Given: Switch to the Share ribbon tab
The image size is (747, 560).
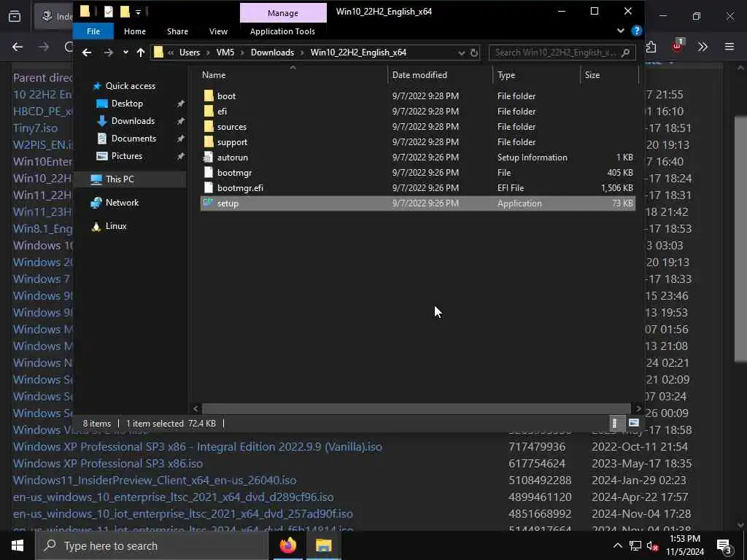Looking at the screenshot, I should coord(177,31).
